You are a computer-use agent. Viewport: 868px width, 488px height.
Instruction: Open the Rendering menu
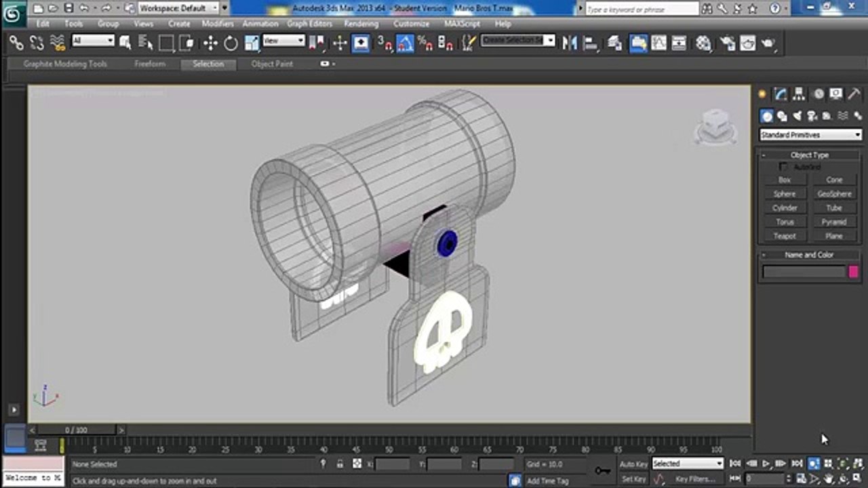tap(361, 24)
